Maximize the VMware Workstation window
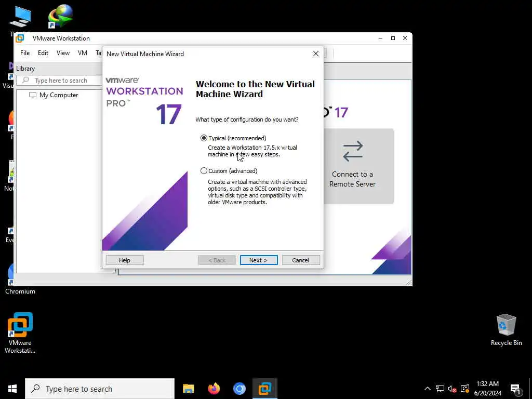 [393, 38]
